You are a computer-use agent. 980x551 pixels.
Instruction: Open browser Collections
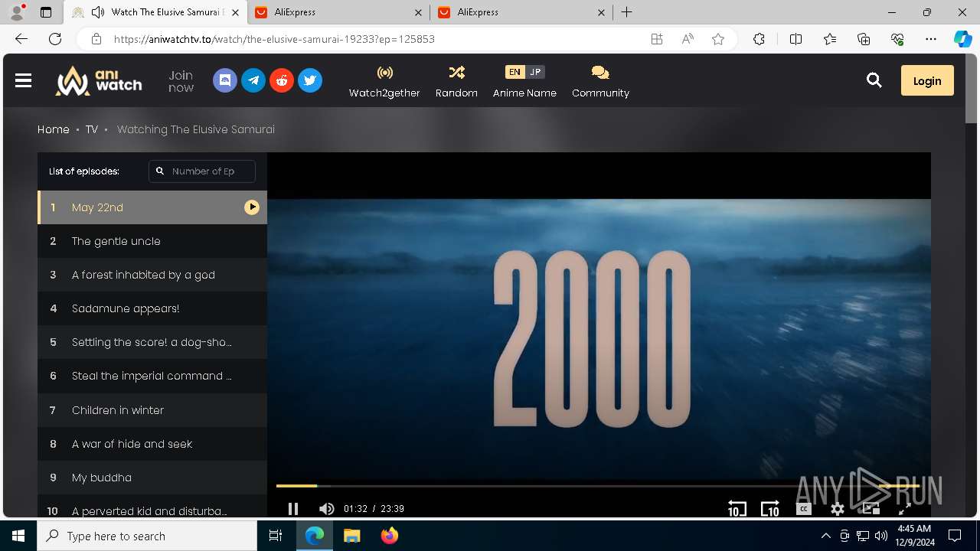[864, 39]
